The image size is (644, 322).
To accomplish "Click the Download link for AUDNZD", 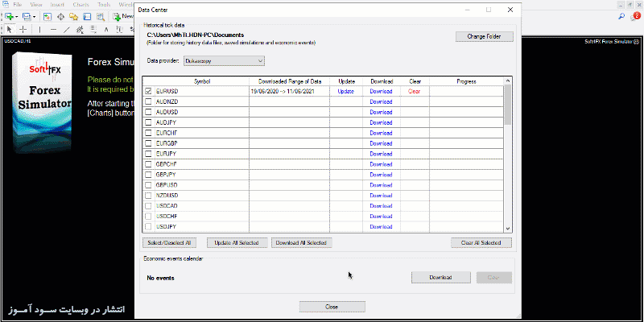I will [381, 101].
